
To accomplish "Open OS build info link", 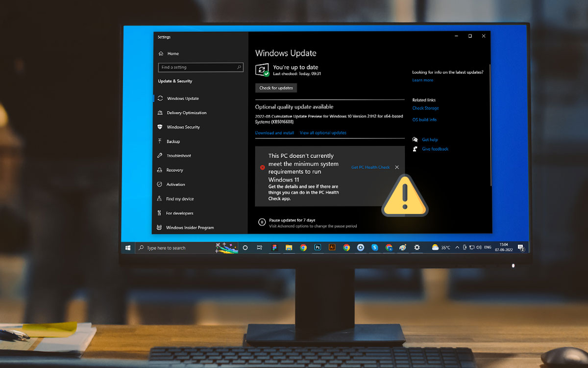I will click(x=424, y=120).
